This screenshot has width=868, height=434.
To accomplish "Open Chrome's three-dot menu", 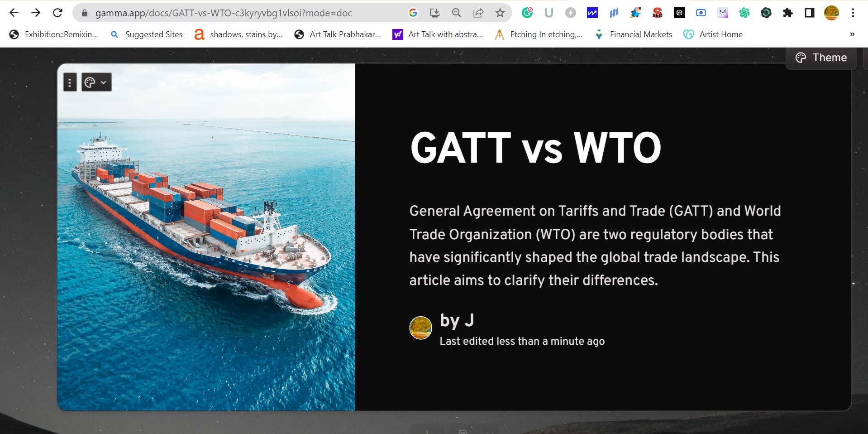I will (x=853, y=13).
